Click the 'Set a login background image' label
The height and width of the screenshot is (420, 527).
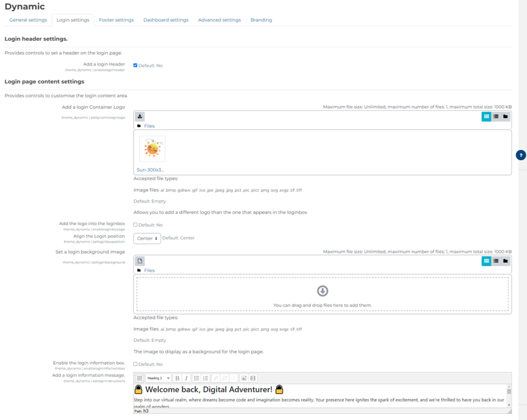click(90, 252)
